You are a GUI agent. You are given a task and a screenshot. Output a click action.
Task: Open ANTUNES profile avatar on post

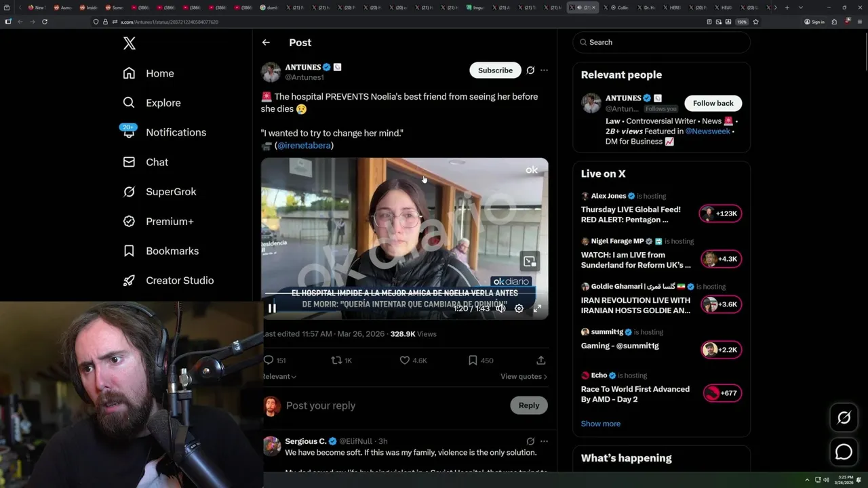tap(271, 73)
